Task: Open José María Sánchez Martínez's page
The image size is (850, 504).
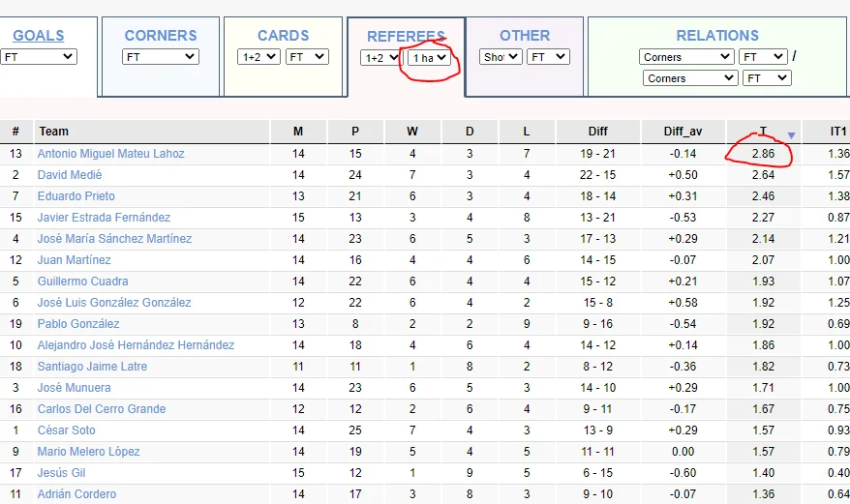Action: pyautogui.click(x=114, y=239)
